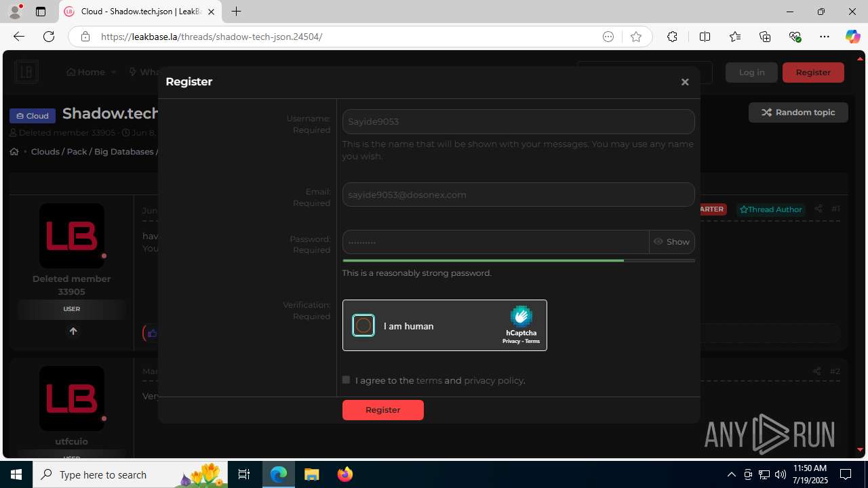
Task: Go to forum home icon in breadcrumb
Action: (14, 152)
